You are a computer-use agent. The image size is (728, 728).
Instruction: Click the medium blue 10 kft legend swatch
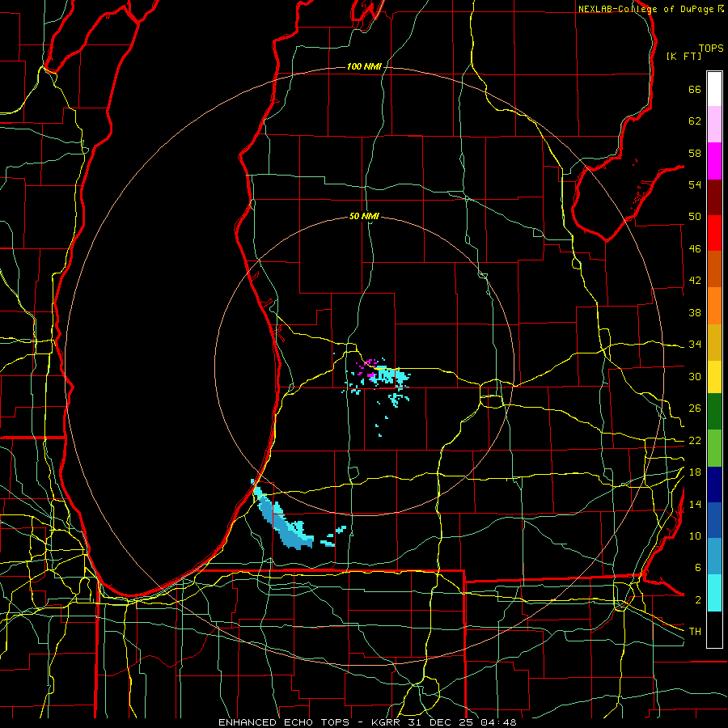[x=714, y=520]
